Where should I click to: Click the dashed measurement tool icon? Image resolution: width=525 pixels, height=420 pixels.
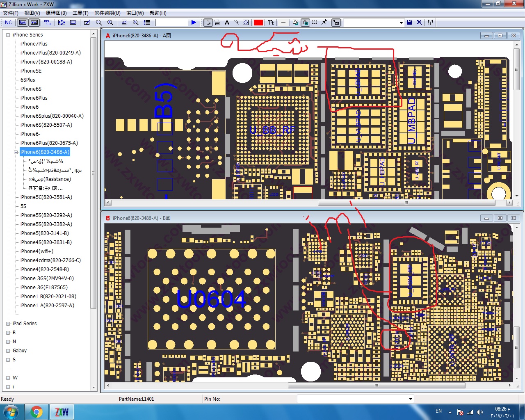(x=217, y=23)
